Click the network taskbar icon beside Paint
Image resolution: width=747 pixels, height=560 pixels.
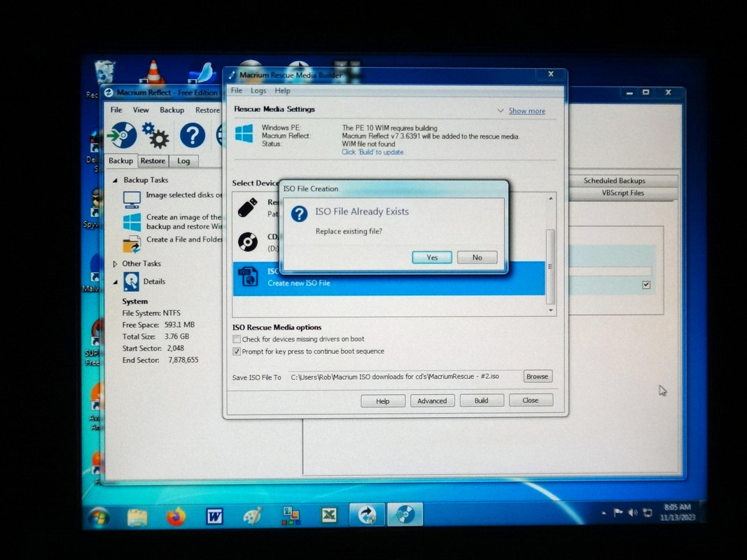(x=291, y=515)
